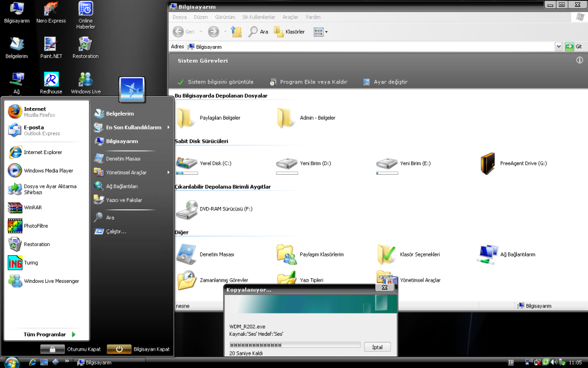The image size is (588, 368).
Task: Click the copy progress bar
Action: click(x=294, y=344)
